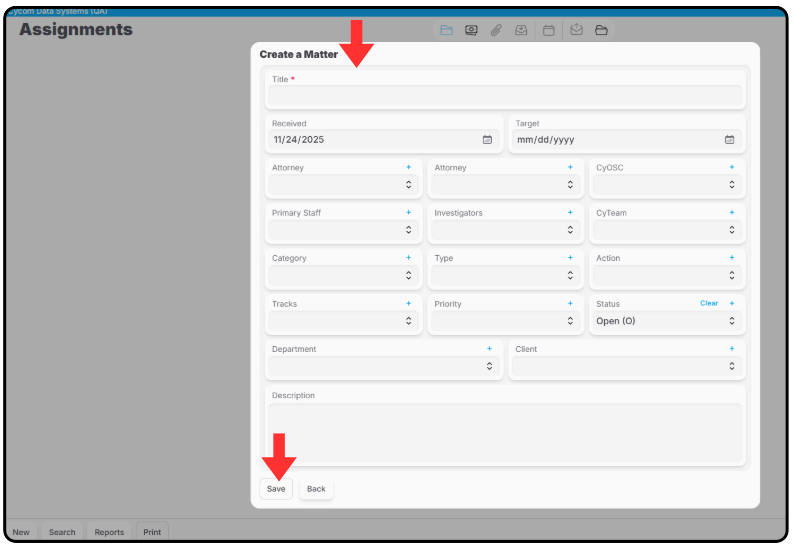The image size is (794, 546).
Task: Click plus icon next to Action
Action: (732, 257)
